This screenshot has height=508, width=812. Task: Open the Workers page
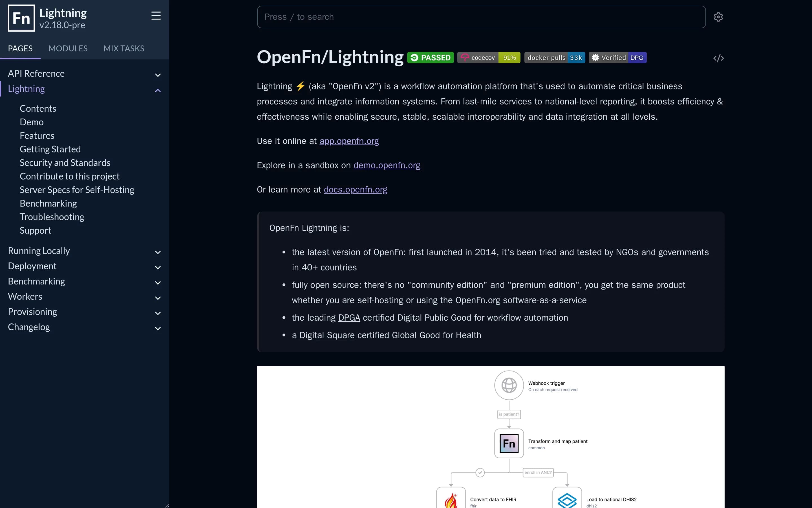[x=25, y=297]
